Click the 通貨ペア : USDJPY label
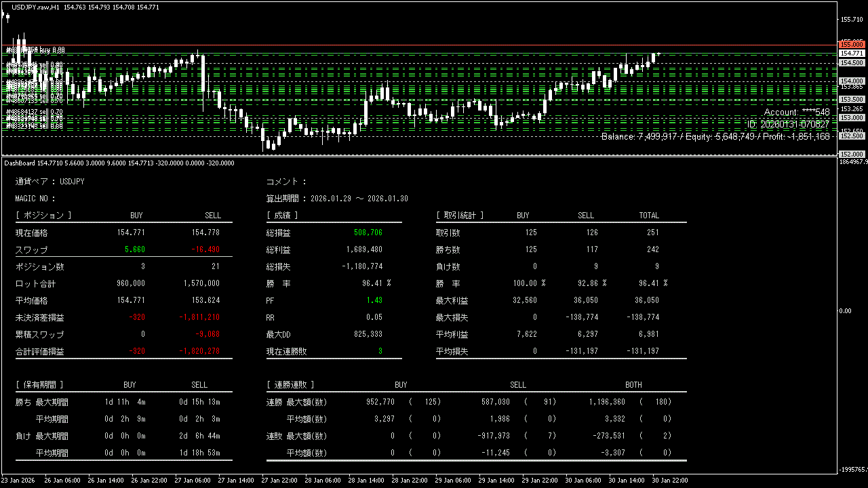Image resolution: width=868 pixels, height=488 pixels. (50, 182)
